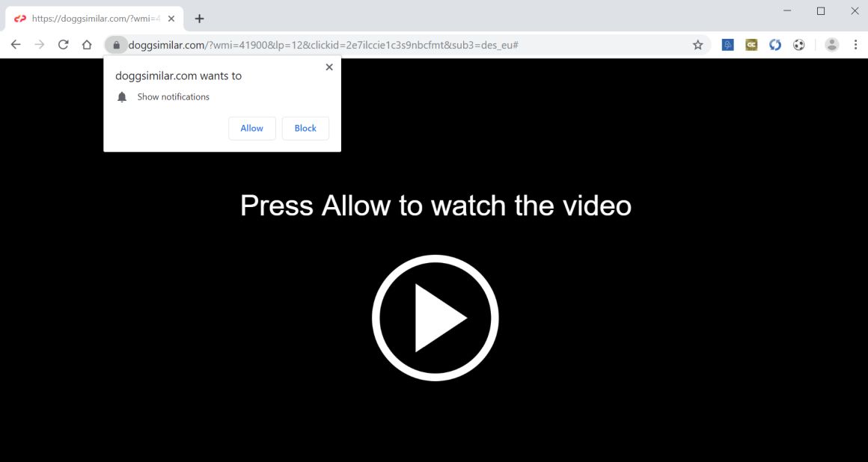
Task: Click the 'Show notifications' label
Action: pos(174,97)
